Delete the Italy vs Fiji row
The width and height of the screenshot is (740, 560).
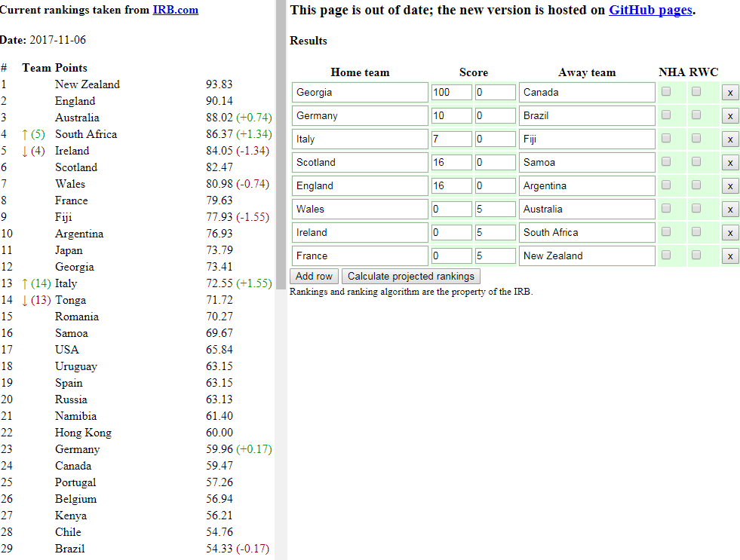pyautogui.click(x=729, y=139)
